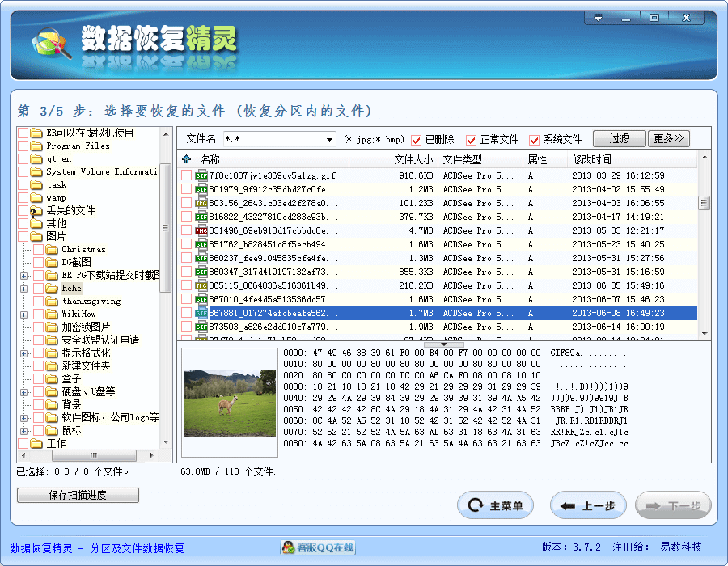This screenshot has width=728, height=566.
Task: Sort by the 文件类型 column header
Action: 480,159
